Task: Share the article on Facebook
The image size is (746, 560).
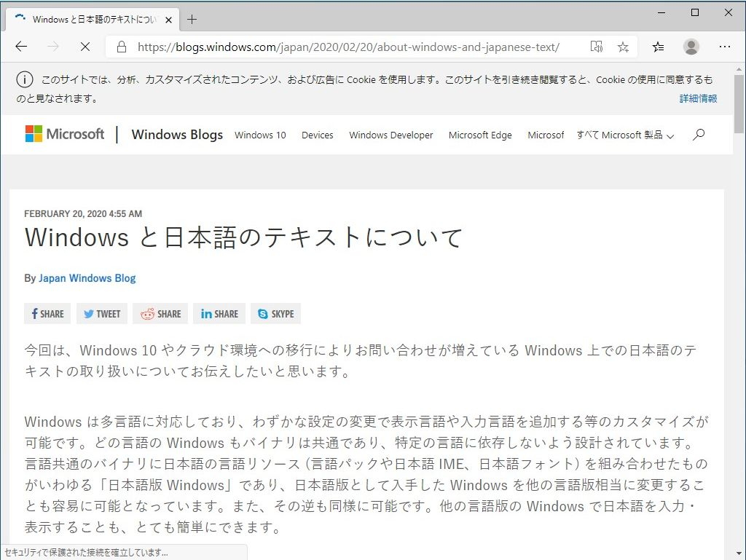Action: (x=47, y=314)
